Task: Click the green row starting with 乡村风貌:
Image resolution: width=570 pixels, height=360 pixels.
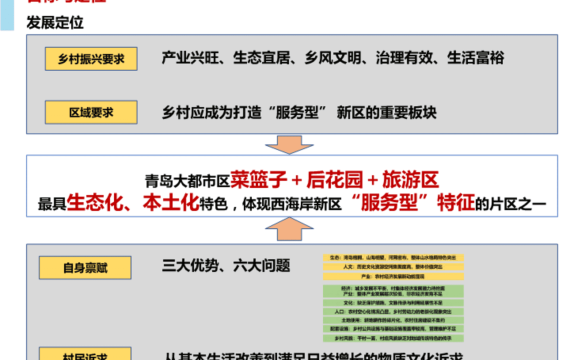Action: (393, 338)
